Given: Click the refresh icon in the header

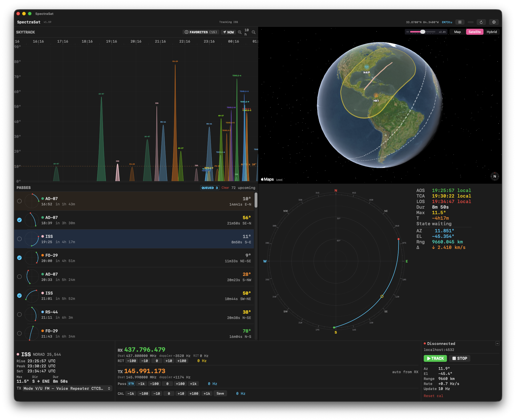Looking at the screenshot, I should click(481, 22).
